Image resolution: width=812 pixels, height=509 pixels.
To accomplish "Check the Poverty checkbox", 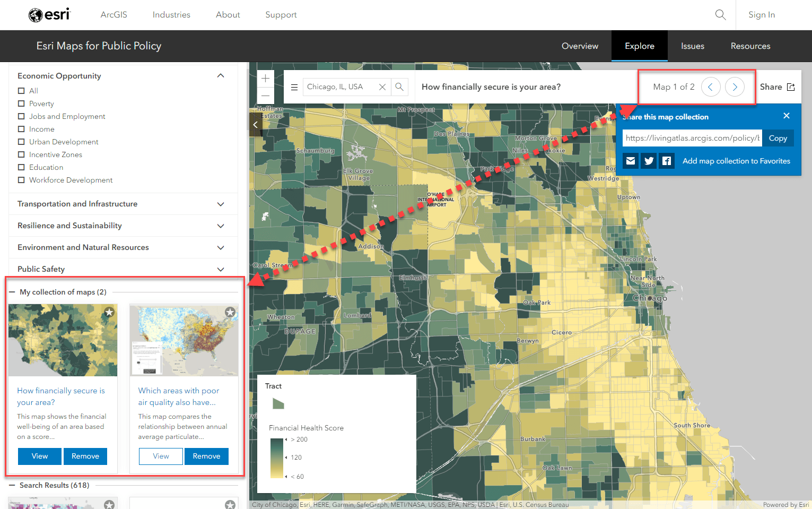I will click(21, 103).
